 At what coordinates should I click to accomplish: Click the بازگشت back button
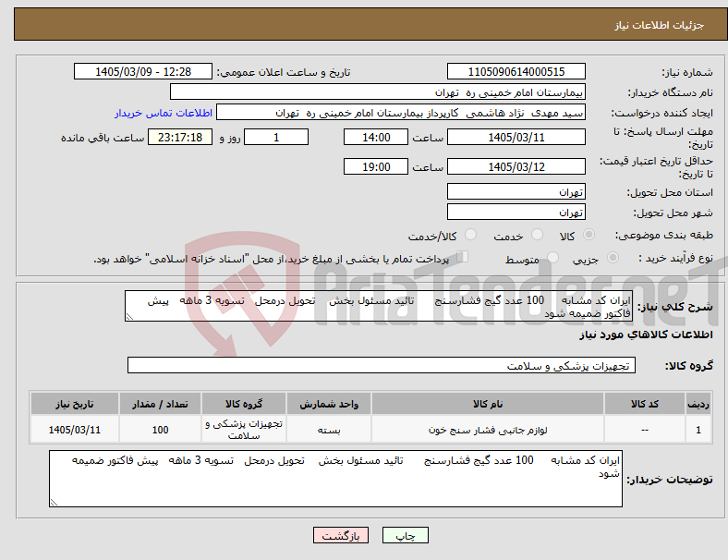coord(341,535)
